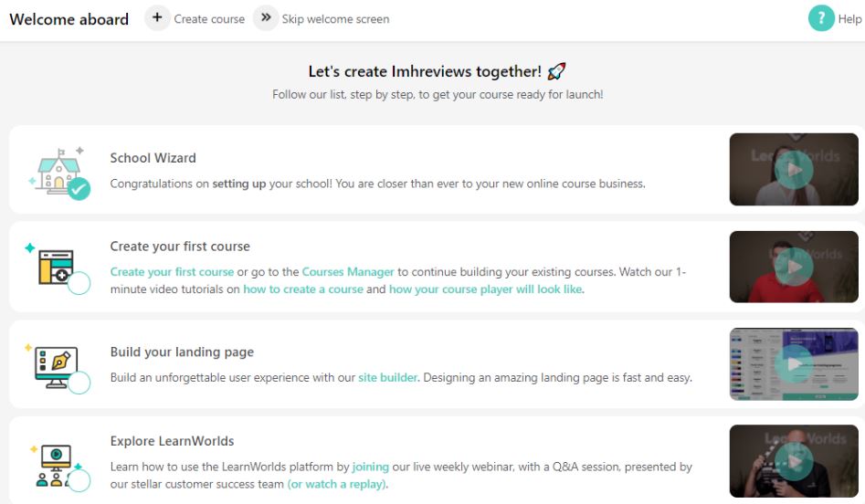This screenshot has width=865, height=504.
Task: Click the 'Follow our list, step by step' subtitle
Action: (438, 94)
